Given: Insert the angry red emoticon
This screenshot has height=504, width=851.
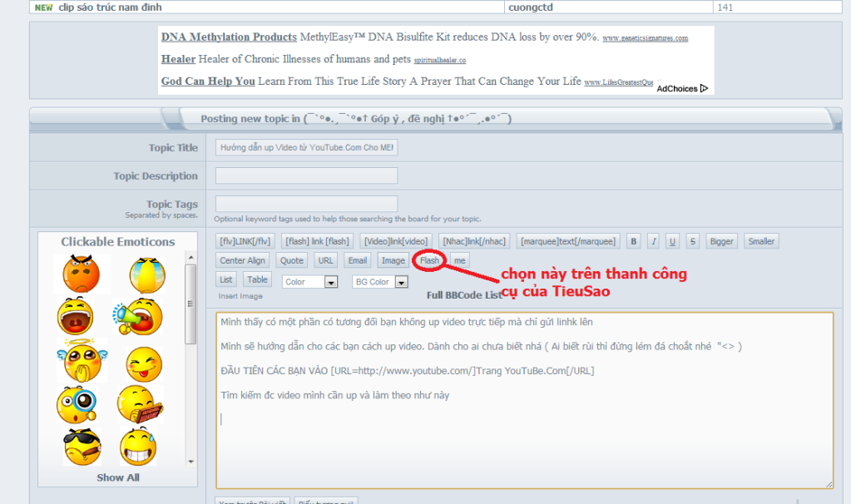Looking at the screenshot, I should [81, 274].
